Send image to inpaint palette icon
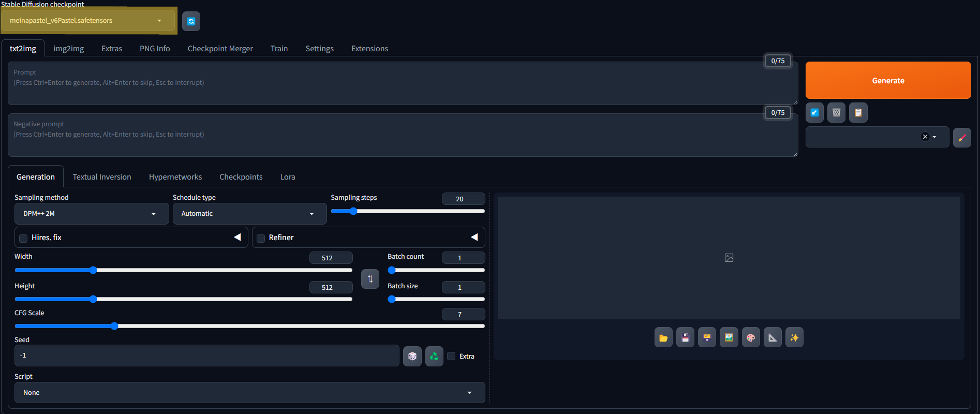Viewport: 980px width, 414px height. click(x=750, y=338)
